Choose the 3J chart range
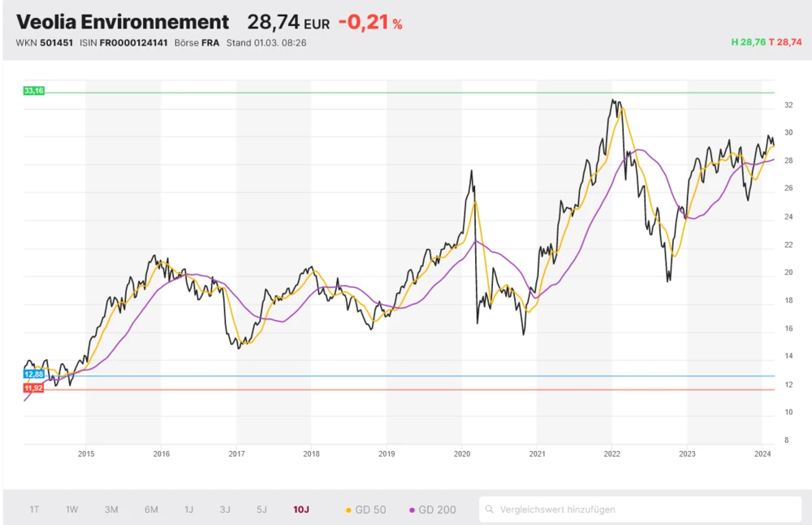This screenshot has width=812, height=525. (225, 510)
